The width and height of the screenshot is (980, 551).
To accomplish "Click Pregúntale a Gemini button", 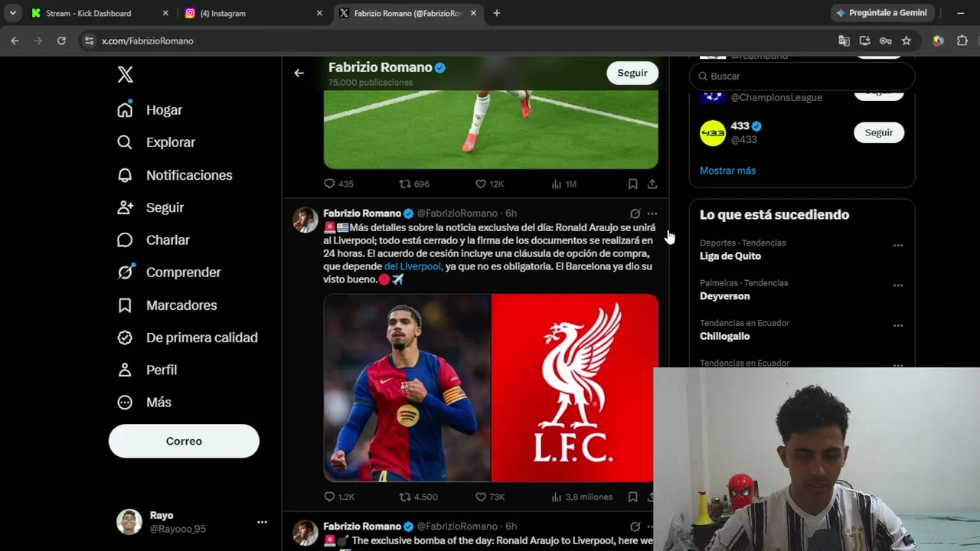I will (x=881, y=13).
